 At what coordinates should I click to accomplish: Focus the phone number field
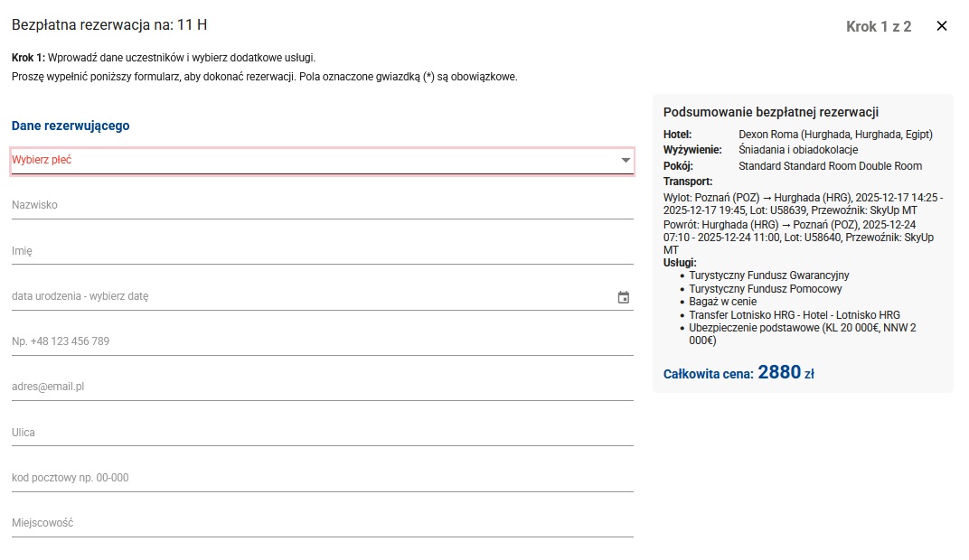[322, 341]
